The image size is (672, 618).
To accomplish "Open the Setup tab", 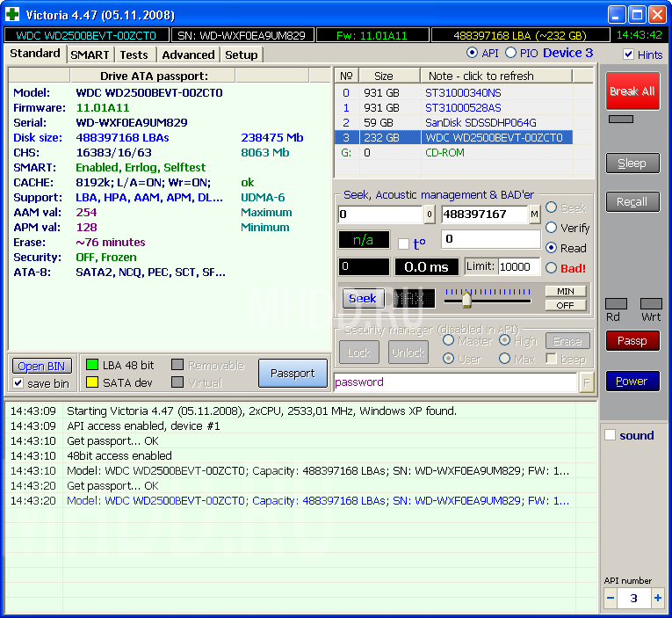I will [x=242, y=55].
